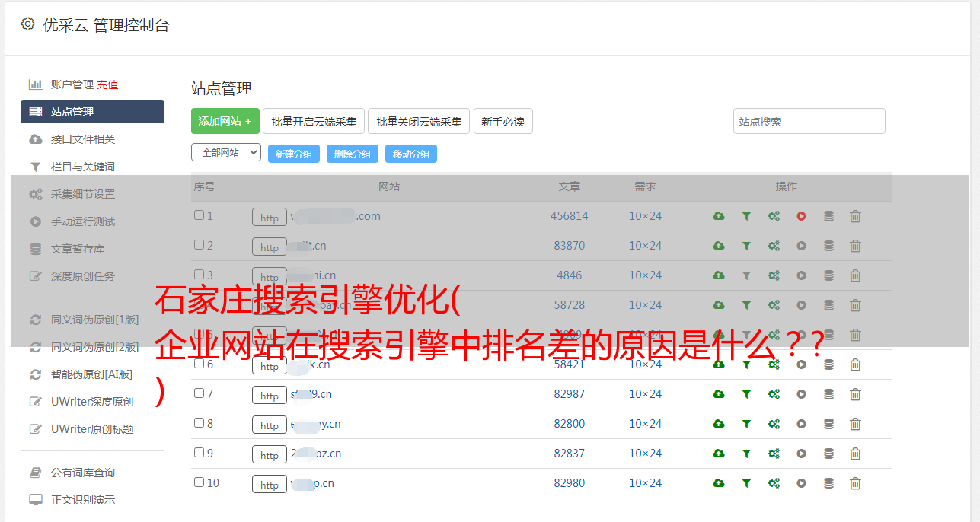Click the grey filter icon in row 3
The image size is (980, 522).
tap(746, 275)
